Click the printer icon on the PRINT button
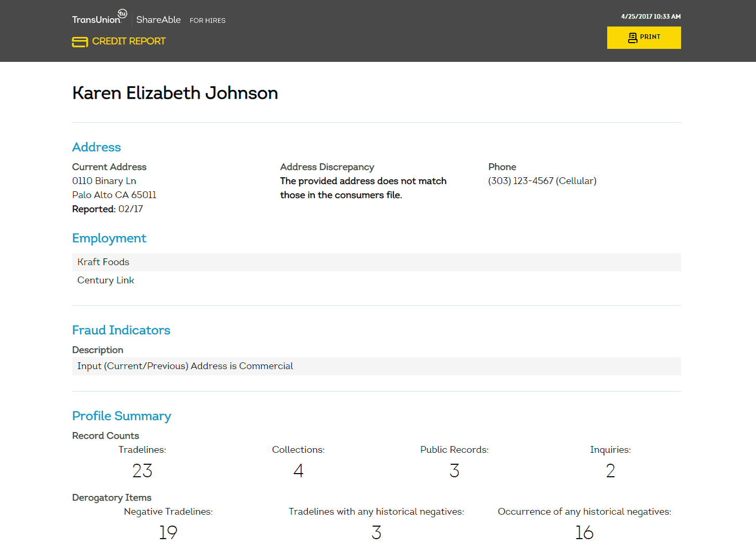This screenshot has height=549, width=756. click(x=632, y=37)
